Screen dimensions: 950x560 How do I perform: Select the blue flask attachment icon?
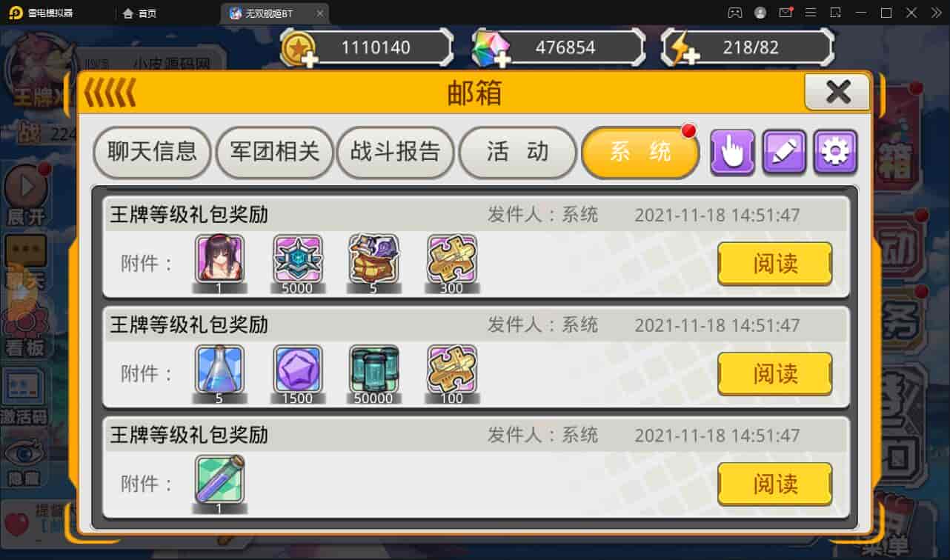coord(220,368)
